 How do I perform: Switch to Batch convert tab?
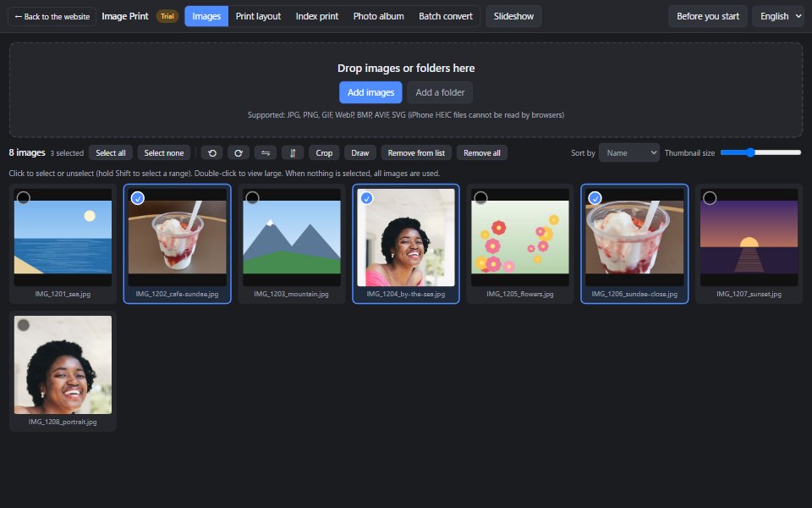coord(446,16)
